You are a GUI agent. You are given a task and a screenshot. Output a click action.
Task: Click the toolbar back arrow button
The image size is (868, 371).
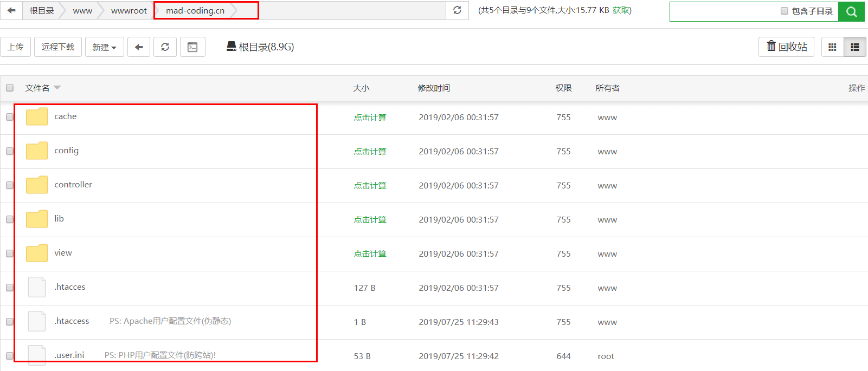(139, 47)
